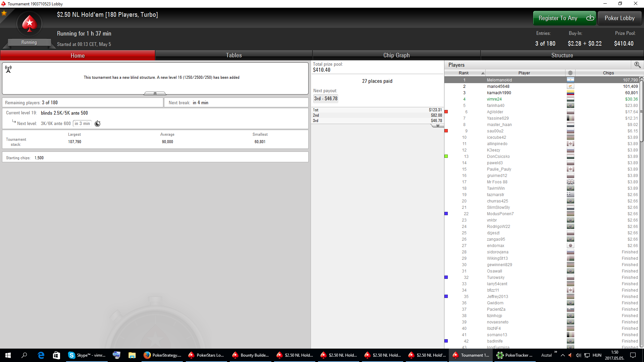Click the favorite star icon in the lobby header
Viewport: 644px width, 362px height.
[4, 13]
